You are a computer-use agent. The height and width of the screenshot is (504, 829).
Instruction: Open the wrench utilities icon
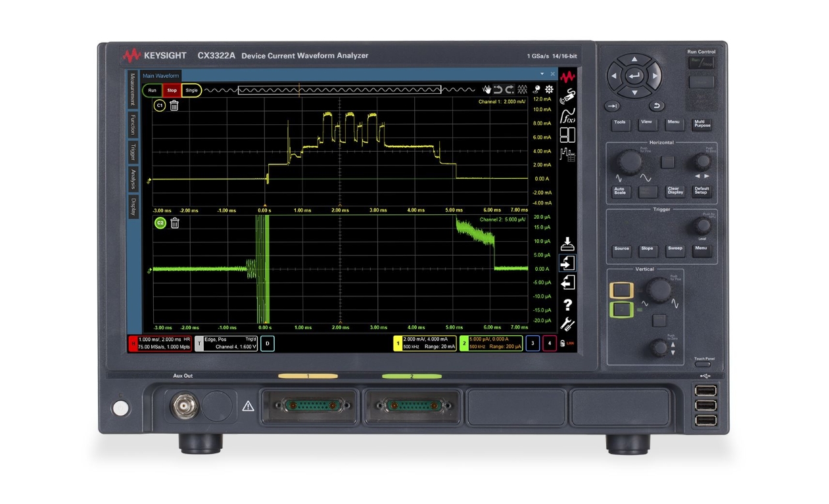[567, 324]
